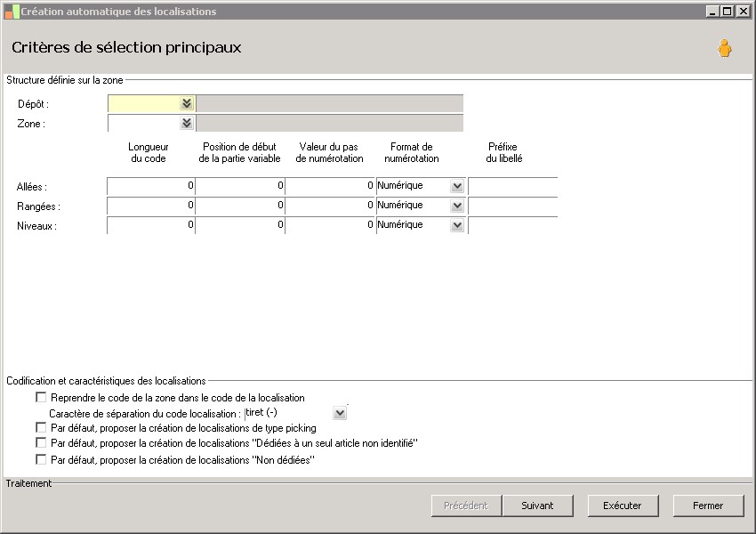Viewport: 756px width, 534px height.
Task: Click the orange user icon in header
Action: coord(725,49)
